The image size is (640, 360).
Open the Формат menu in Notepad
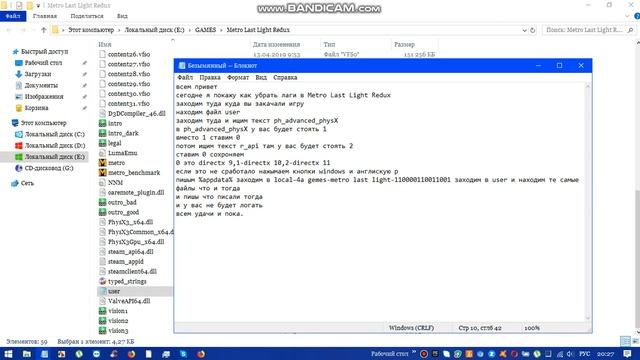[x=238, y=77]
